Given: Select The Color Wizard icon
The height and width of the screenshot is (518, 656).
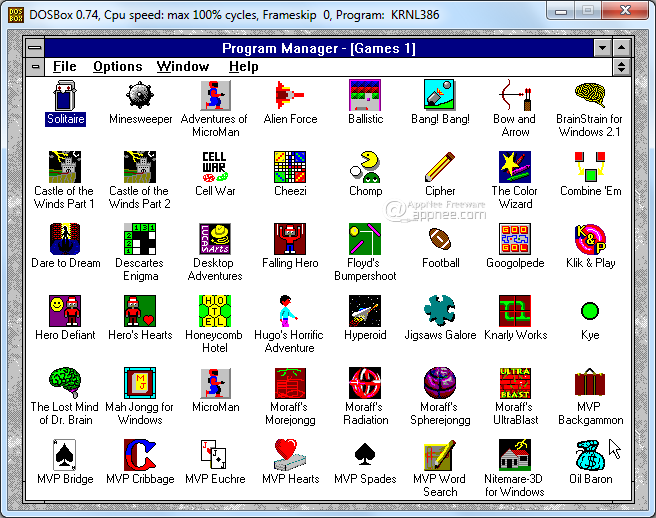Looking at the screenshot, I should pyautogui.click(x=515, y=167).
